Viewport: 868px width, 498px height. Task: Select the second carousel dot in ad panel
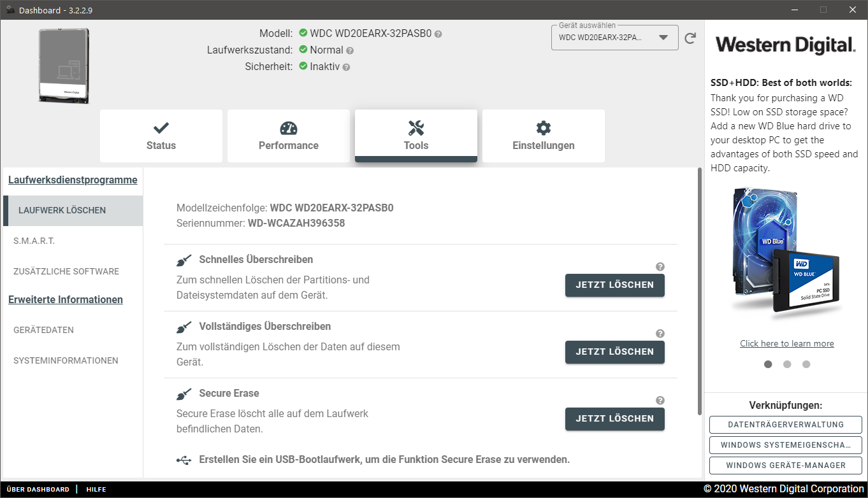tap(787, 365)
